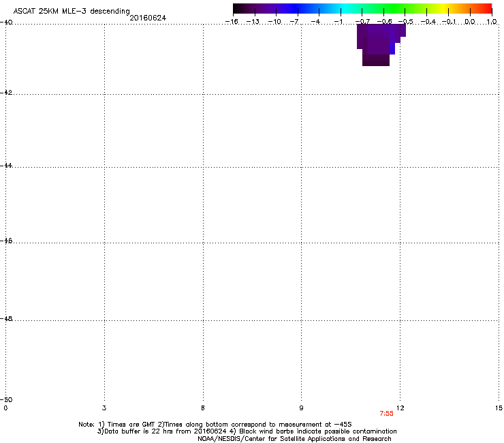The image size is (504, 443).
Task: Click the -0.4 color scale label
Action: (428, 22)
